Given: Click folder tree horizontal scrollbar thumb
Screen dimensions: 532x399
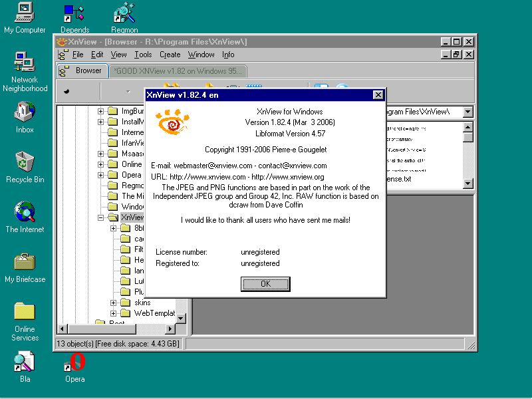Looking at the screenshot, I should tap(102, 329).
